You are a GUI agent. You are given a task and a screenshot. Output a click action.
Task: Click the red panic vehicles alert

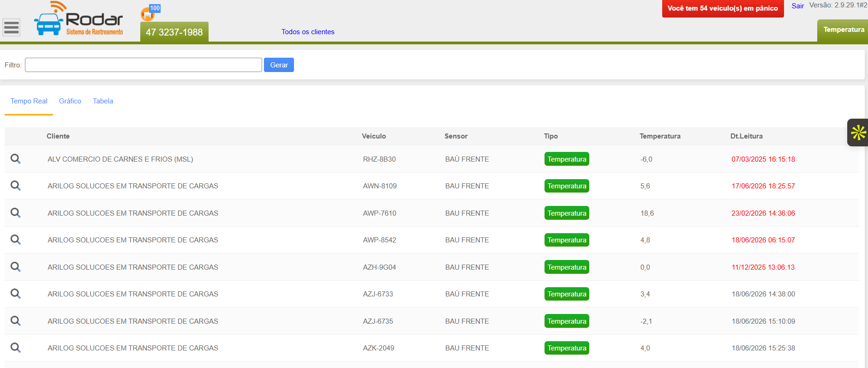[723, 9]
